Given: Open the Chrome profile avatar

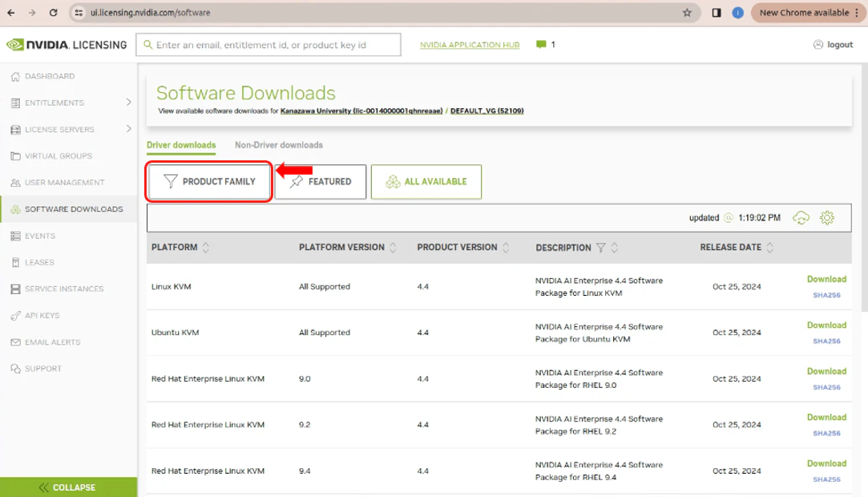Looking at the screenshot, I should click(738, 12).
